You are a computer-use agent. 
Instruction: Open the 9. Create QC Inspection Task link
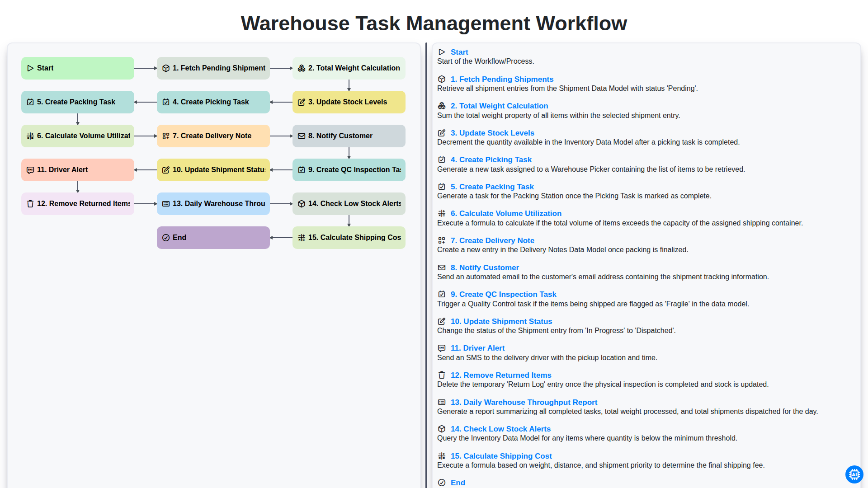coord(504,294)
